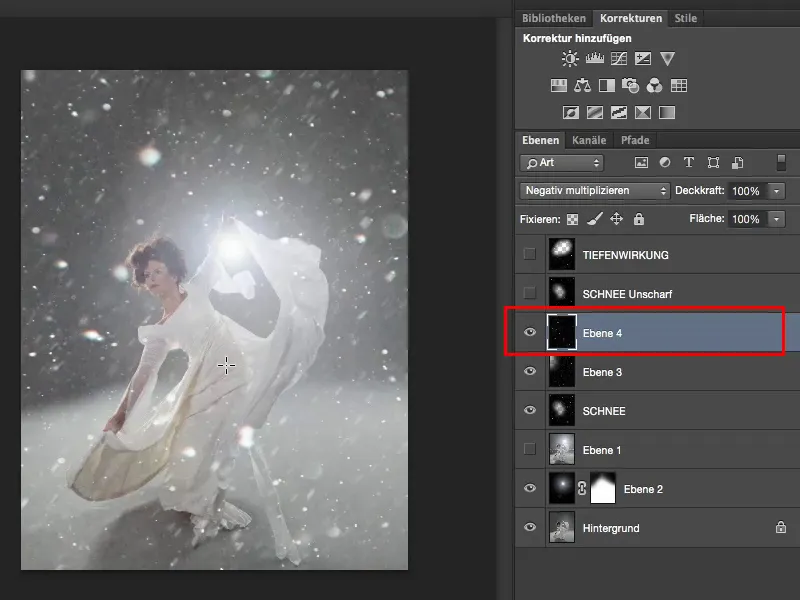Click the dancer image on canvas
This screenshot has width=800, height=600.
pyautogui.click(x=214, y=320)
